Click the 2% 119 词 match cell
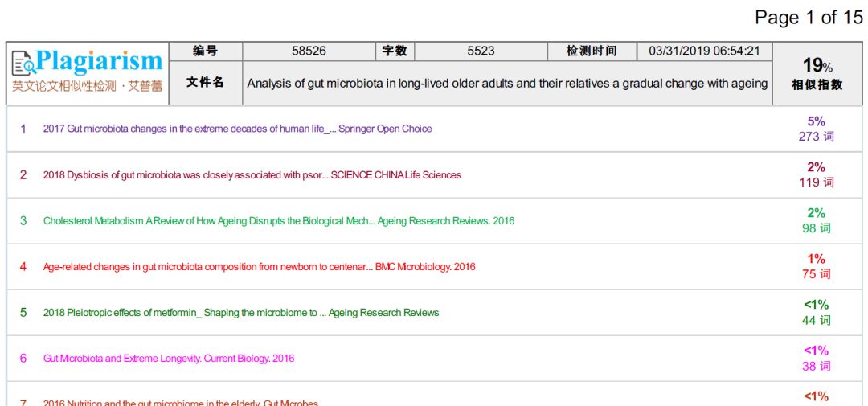 click(x=817, y=175)
